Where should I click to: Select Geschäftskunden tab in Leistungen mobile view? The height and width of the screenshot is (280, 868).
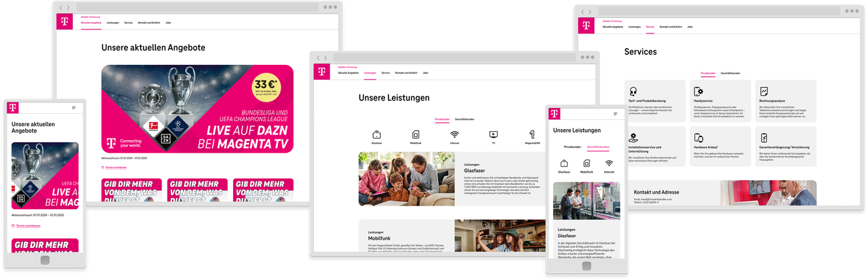click(x=598, y=146)
